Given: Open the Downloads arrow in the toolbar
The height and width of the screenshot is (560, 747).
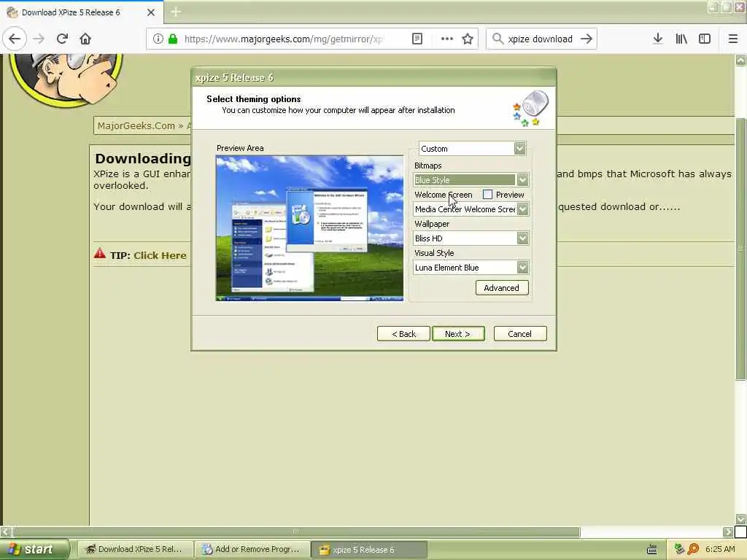Looking at the screenshot, I should click(x=658, y=39).
